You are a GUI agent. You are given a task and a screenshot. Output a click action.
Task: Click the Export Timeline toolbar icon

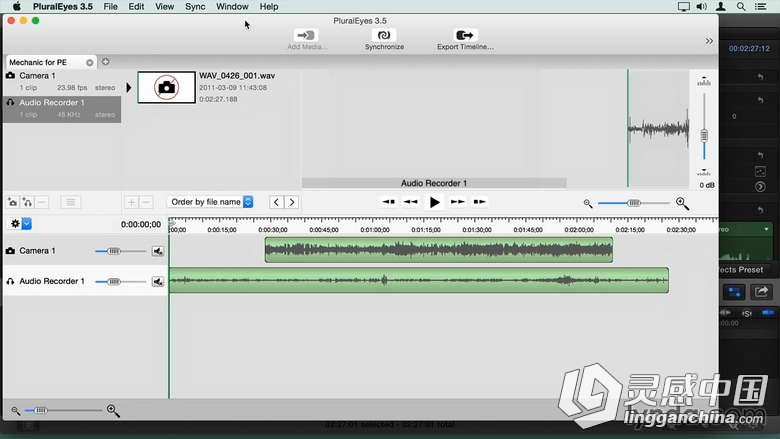(465, 35)
